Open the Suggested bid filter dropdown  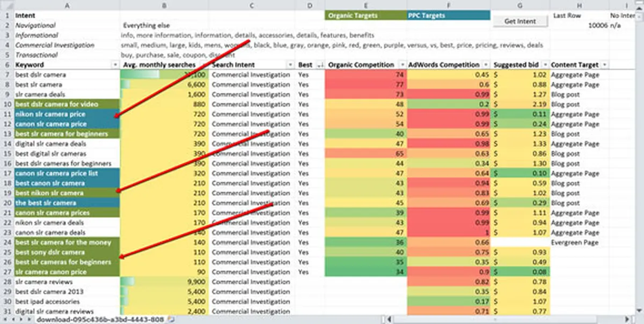pyautogui.click(x=545, y=65)
